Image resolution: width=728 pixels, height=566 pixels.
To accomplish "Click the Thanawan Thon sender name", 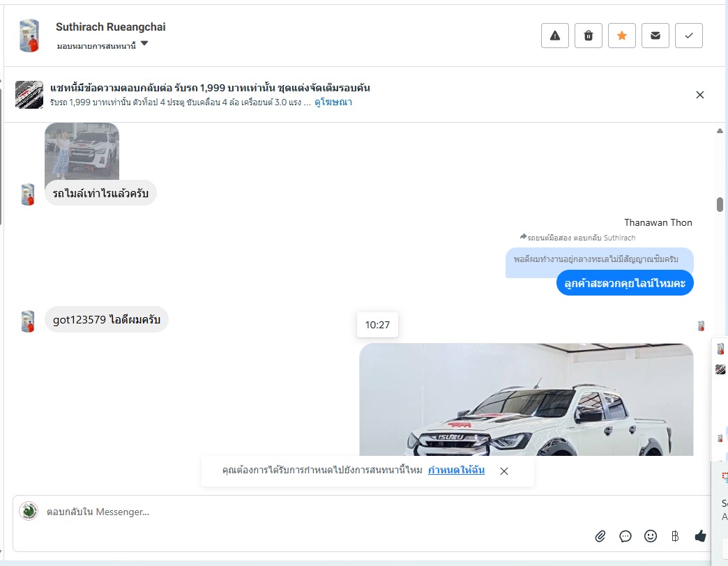I will 658,222.
